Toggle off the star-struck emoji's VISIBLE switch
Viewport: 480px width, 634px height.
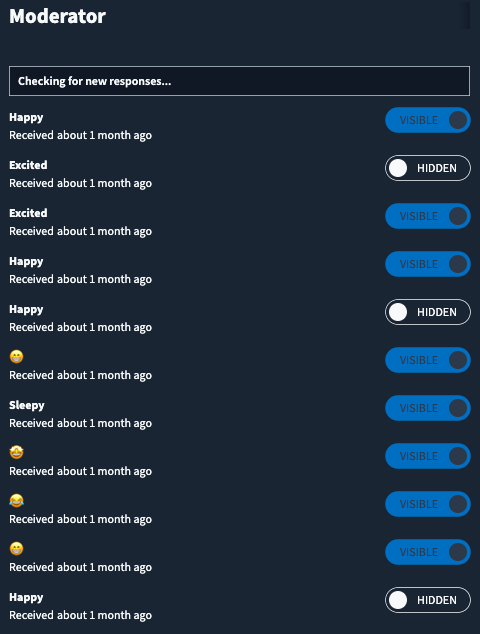428,456
